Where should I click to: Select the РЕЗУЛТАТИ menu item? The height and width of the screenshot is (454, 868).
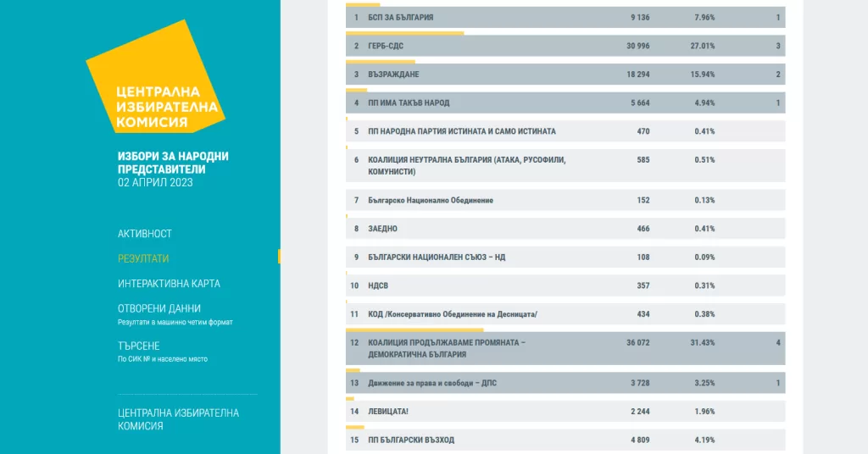(x=142, y=258)
